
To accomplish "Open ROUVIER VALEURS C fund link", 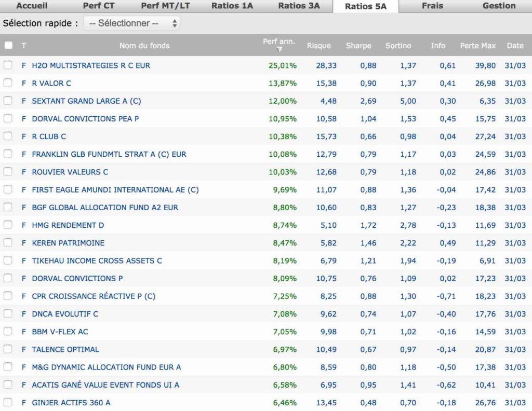I will pos(70,172).
